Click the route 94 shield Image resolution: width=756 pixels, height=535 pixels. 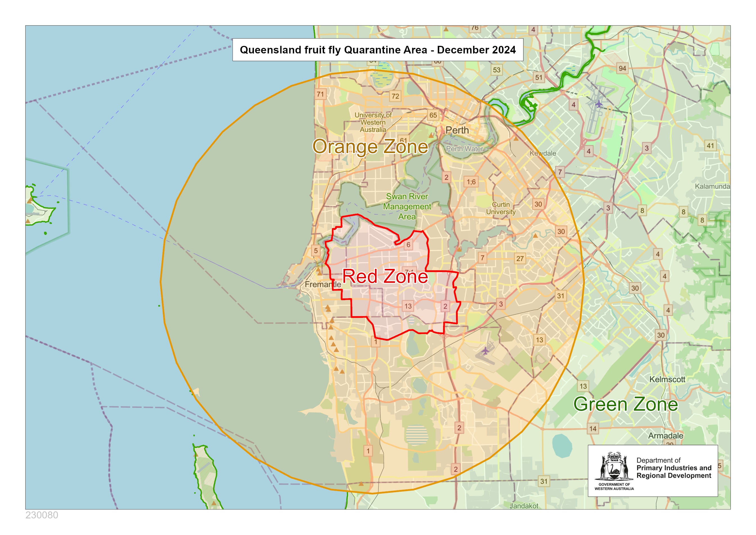[622, 68]
